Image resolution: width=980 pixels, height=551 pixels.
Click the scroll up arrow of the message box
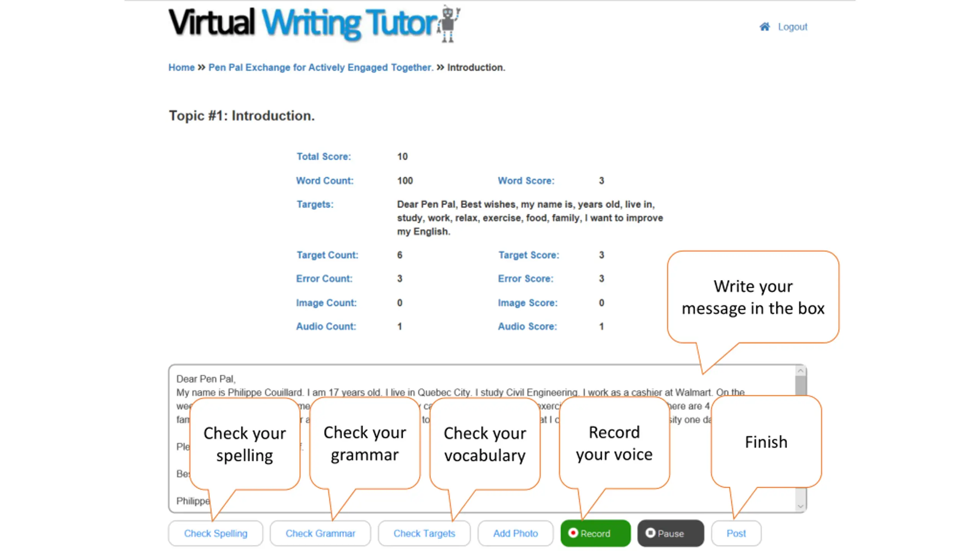(x=800, y=371)
